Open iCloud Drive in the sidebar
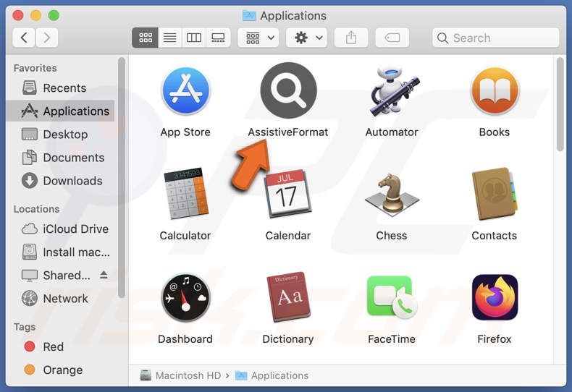Viewport: 572px width, 392px height. [x=60, y=229]
